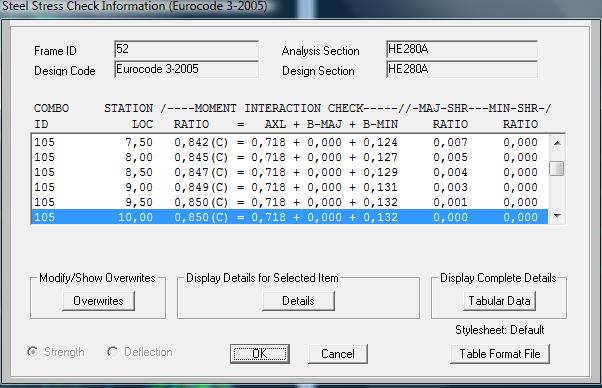
Task: Open the Overwrites dialog
Action: coord(98,300)
